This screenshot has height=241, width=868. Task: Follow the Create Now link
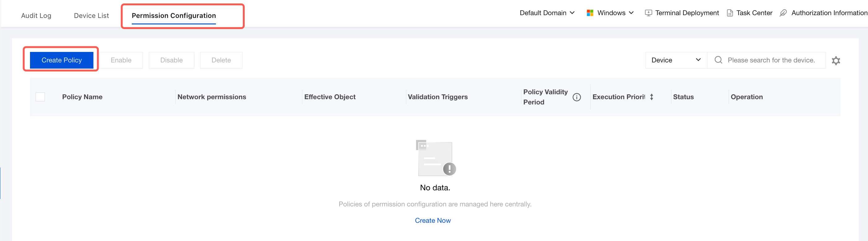coord(433,221)
